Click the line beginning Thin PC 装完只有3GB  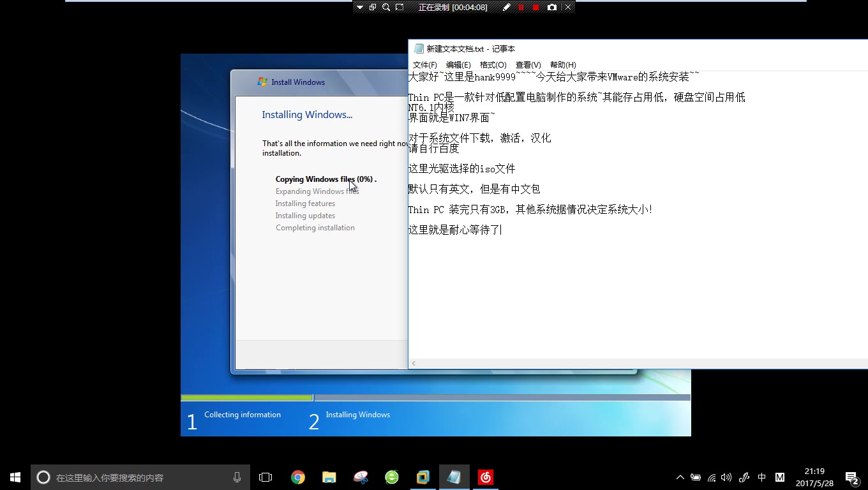pos(530,210)
